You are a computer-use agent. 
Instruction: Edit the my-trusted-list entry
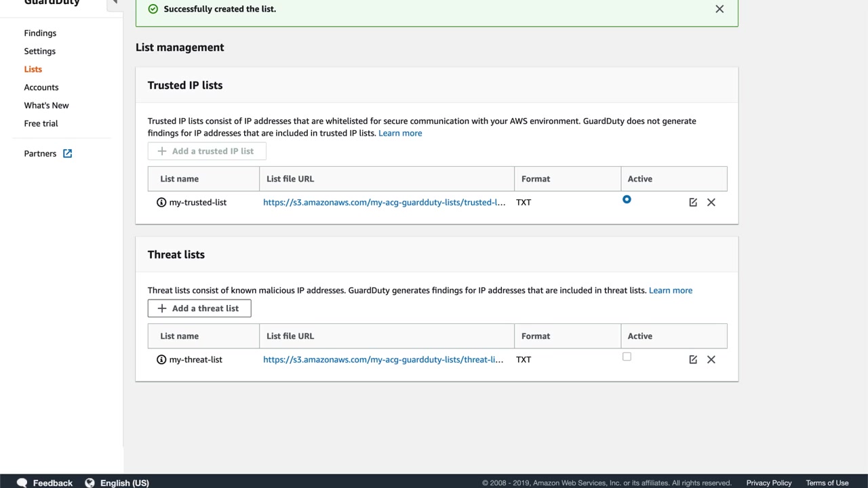point(693,203)
